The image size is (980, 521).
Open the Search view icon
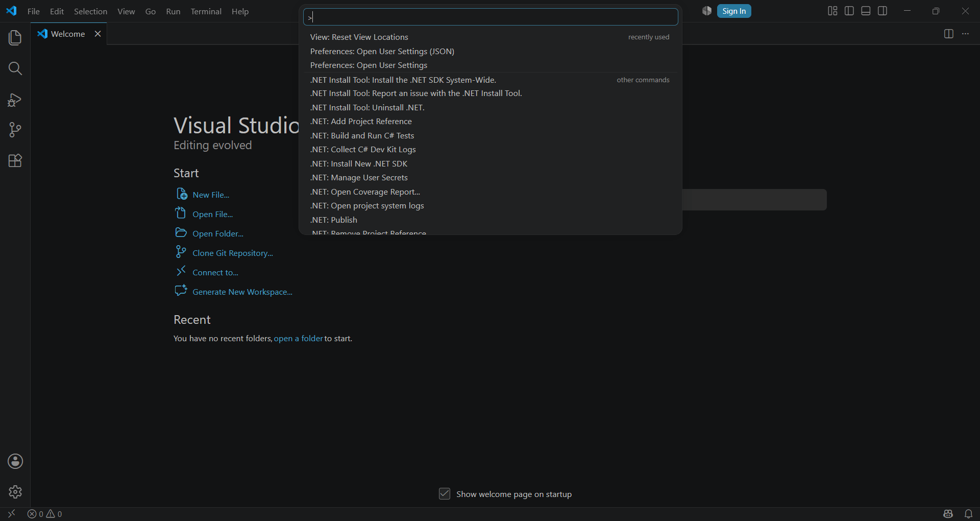15,68
